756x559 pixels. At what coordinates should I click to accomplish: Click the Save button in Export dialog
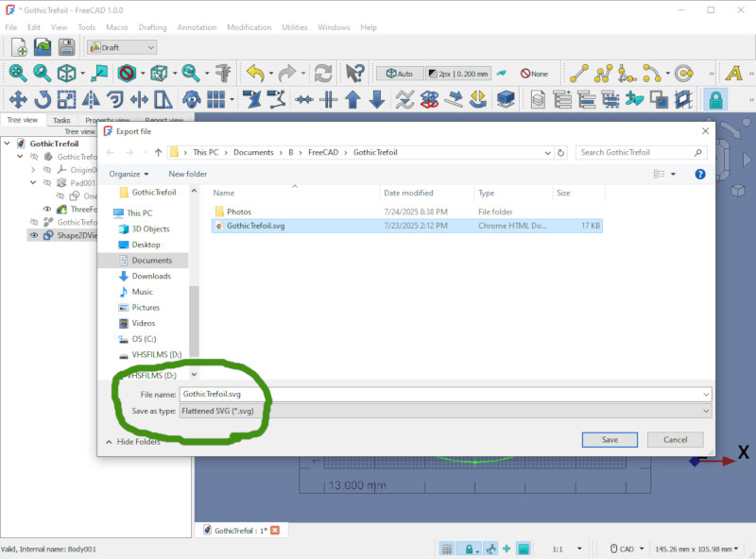click(x=610, y=440)
